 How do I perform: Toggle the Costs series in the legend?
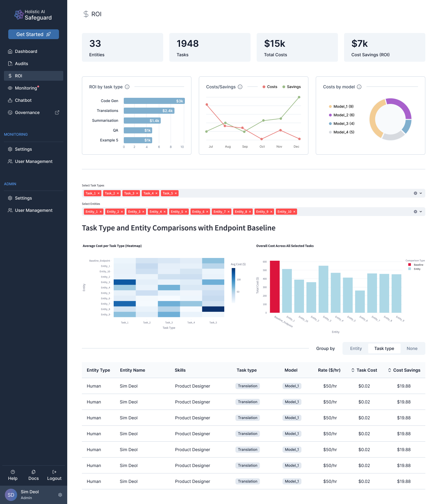coord(270,87)
